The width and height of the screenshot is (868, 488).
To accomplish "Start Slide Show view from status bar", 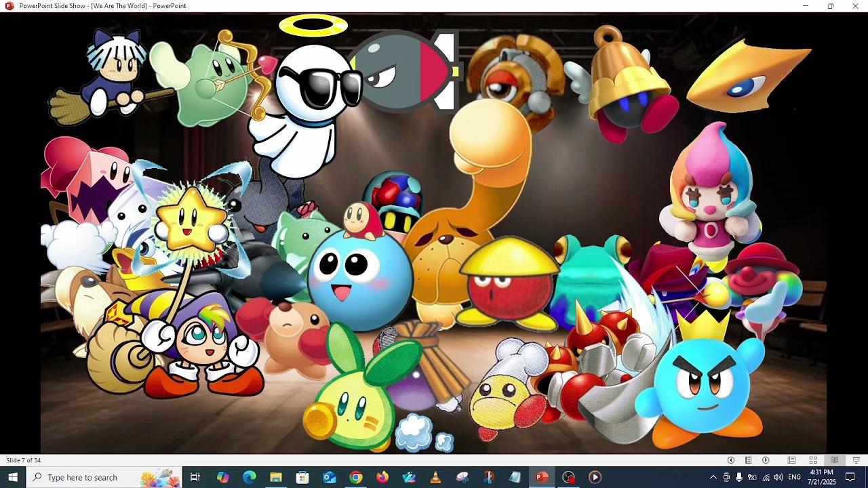I will 856,460.
